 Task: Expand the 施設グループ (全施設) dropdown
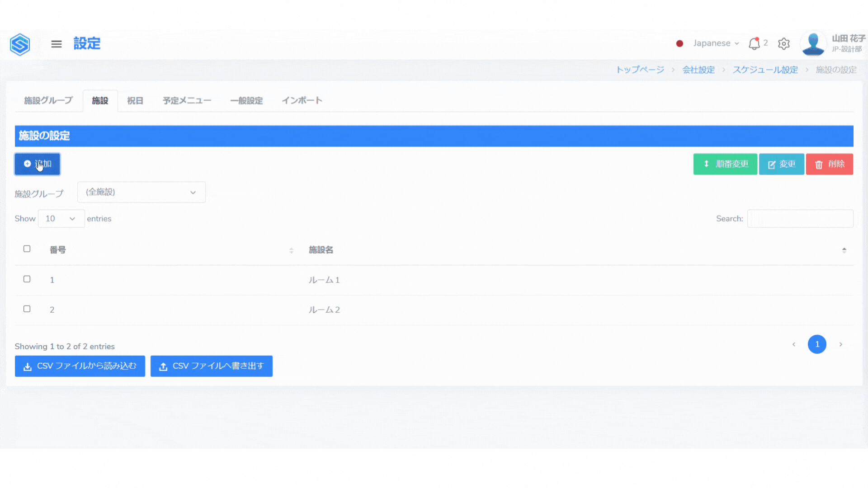click(x=142, y=192)
